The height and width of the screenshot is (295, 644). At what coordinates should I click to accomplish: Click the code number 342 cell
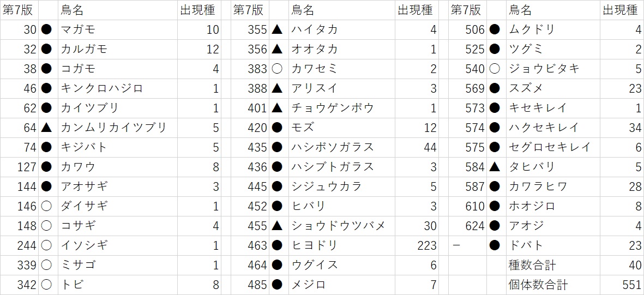point(27,285)
